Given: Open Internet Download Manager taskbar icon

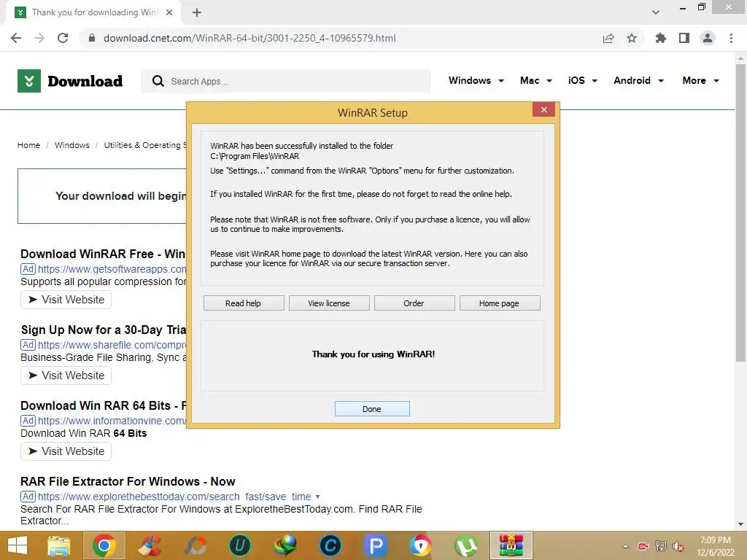Looking at the screenshot, I should point(285,545).
